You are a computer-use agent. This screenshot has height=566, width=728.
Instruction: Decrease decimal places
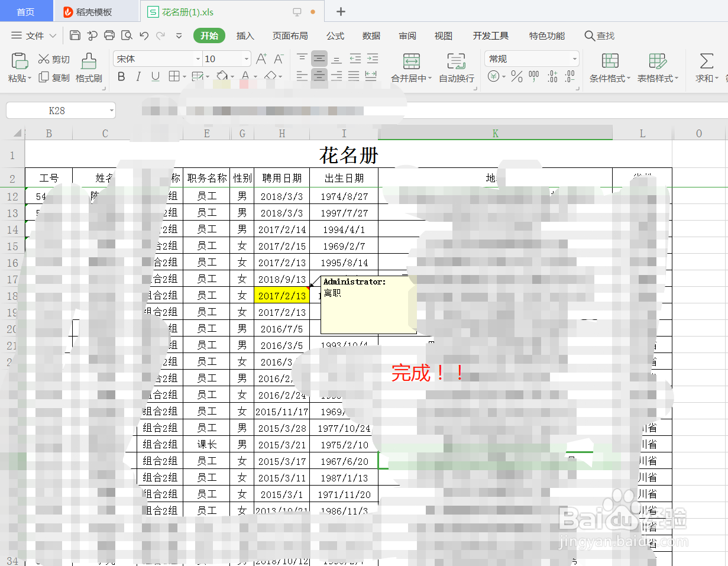click(x=570, y=76)
